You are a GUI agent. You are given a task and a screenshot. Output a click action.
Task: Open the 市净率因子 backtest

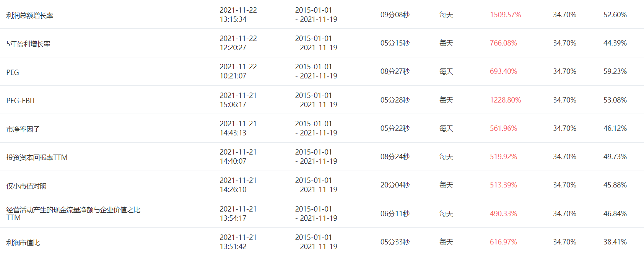point(23,129)
